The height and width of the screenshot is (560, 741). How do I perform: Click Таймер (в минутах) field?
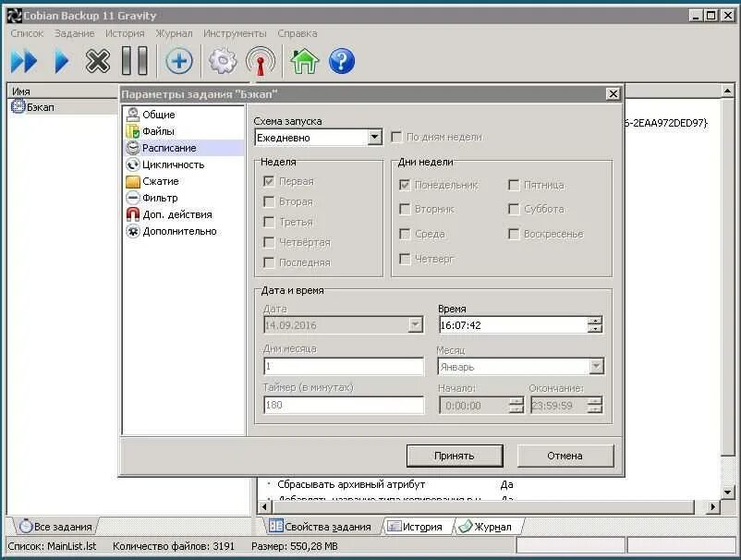pyautogui.click(x=344, y=405)
